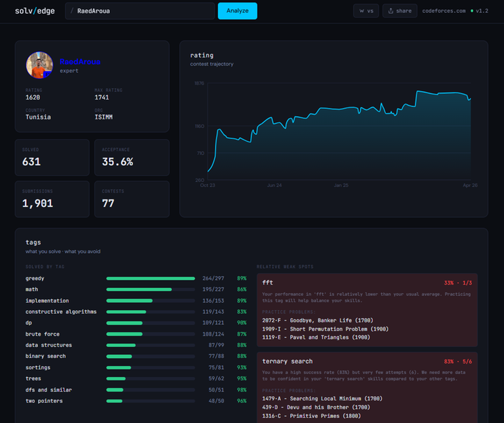Viewport: 504px width, 423px height.
Task: Click the fft weak spot card title
Action: [x=268, y=283]
